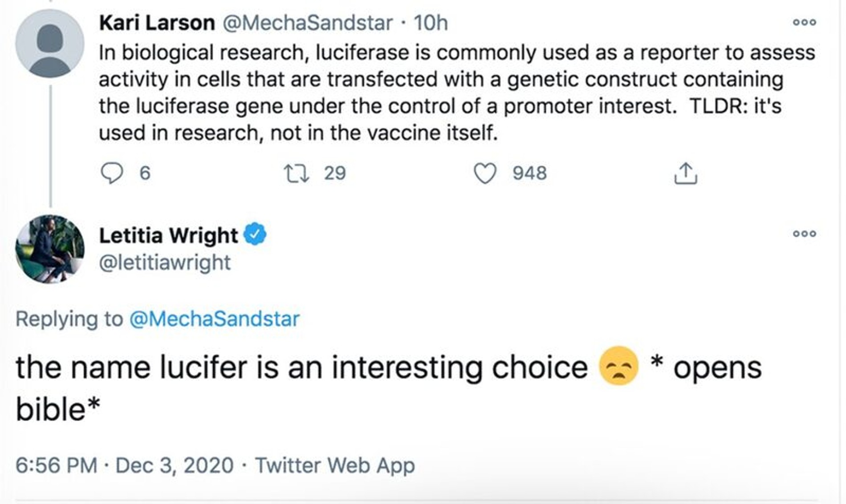Click the Kari Larson display name
This screenshot has width=846, height=504.
point(157,23)
